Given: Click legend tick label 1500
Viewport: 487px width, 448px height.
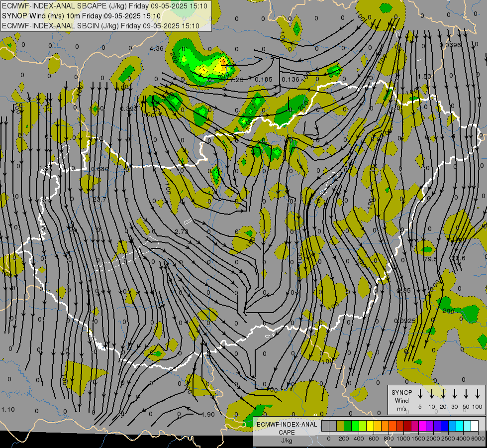Looking at the screenshot, I should tap(418, 439).
